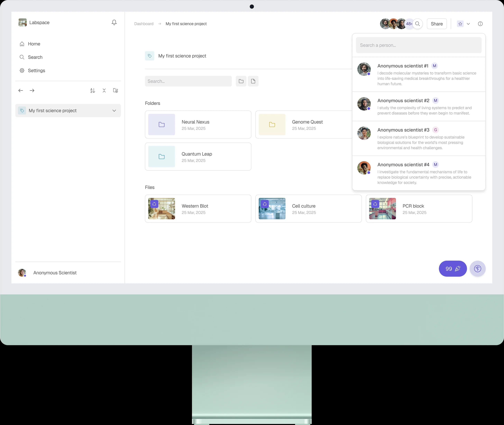Select Anonymous scientist #2
This screenshot has width=504, height=425.
[x=419, y=106]
